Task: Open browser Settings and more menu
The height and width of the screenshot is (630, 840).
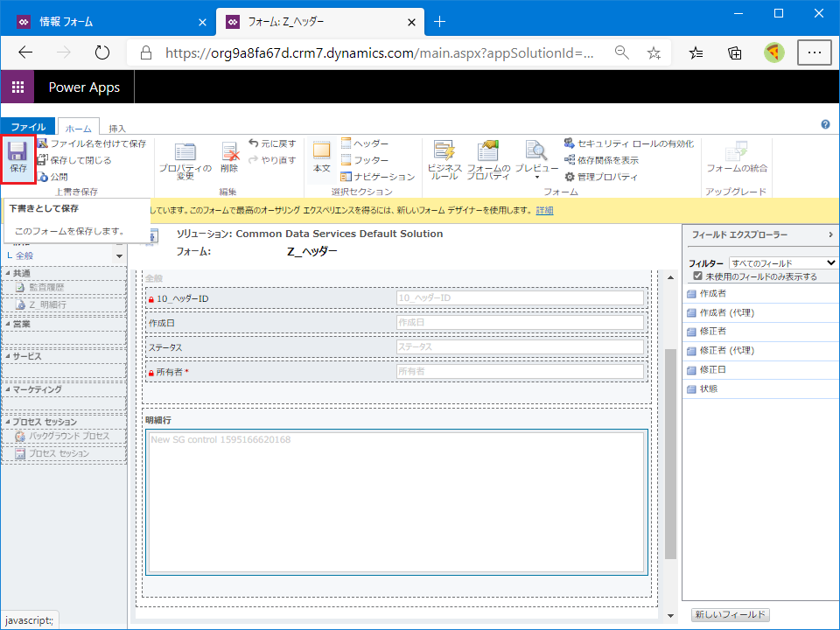Action: [815, 52]
